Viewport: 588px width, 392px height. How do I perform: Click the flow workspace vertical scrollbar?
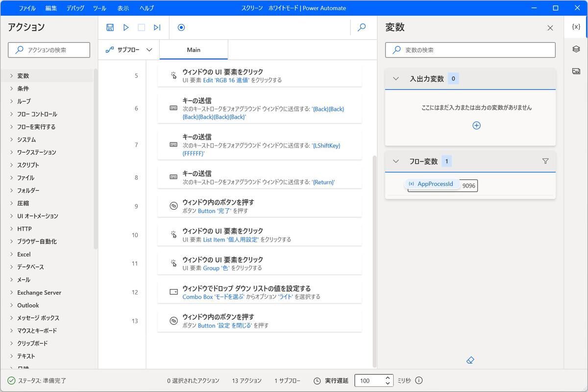point(375,261)
